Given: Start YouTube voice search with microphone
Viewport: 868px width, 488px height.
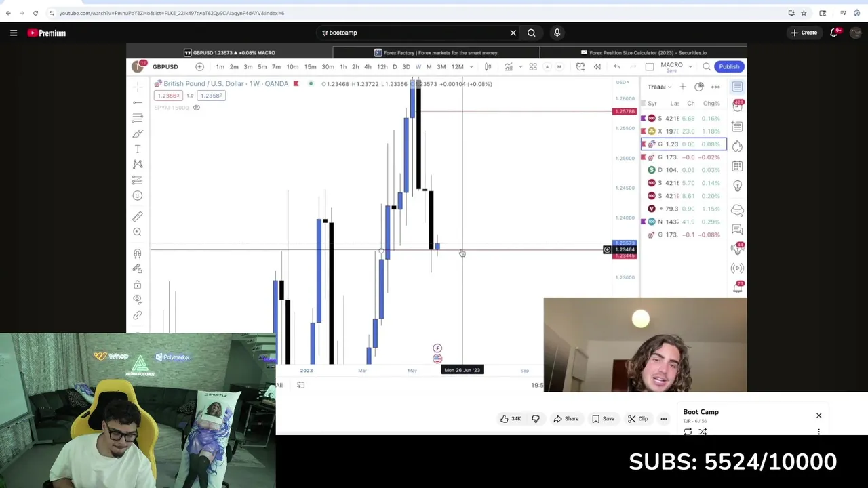Looking at the screenshot, I should (557, 33).
